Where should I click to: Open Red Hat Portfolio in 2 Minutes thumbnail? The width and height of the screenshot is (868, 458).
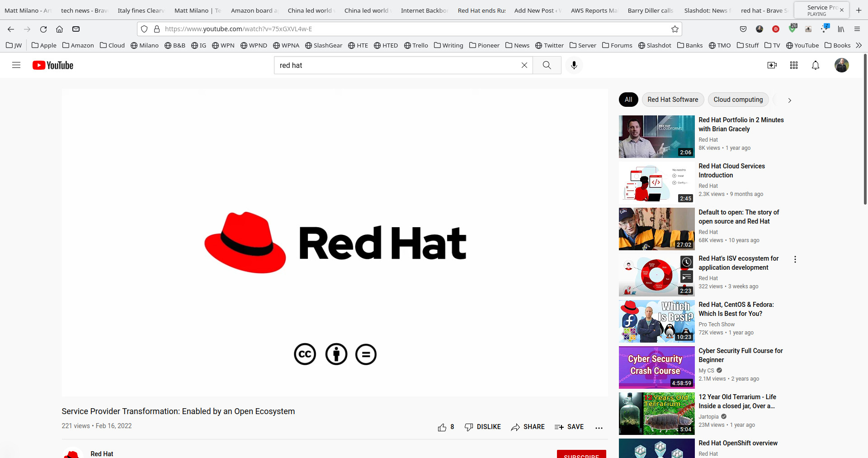click(656, 137)
